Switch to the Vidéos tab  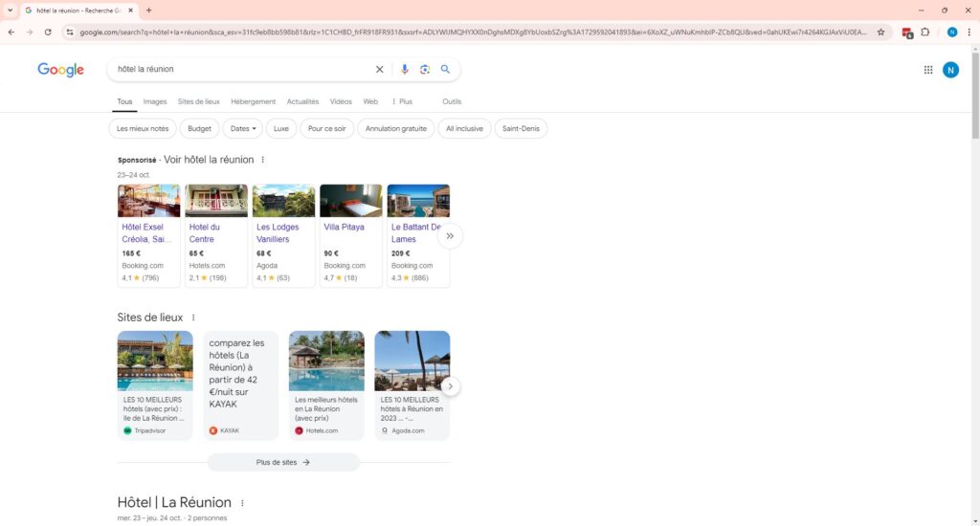point(341,101)
